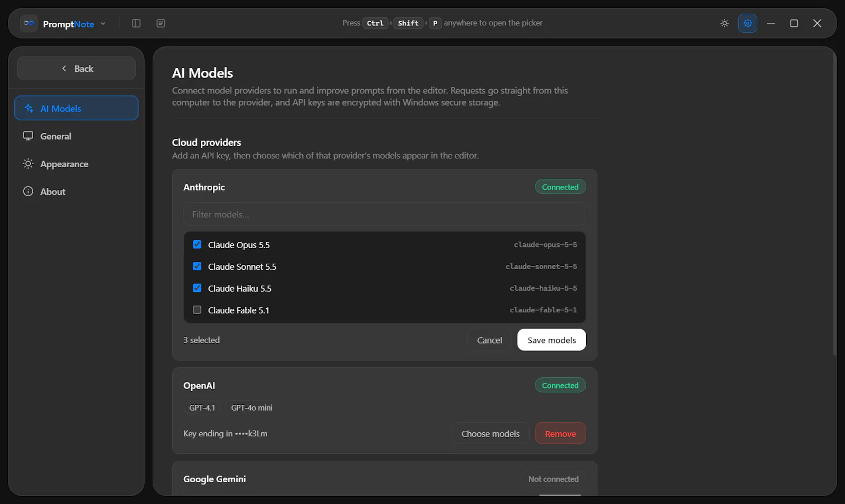Click the GPT-4o mini model chip
The height and width of the screenshot is (504, 845).
[252, 408]
